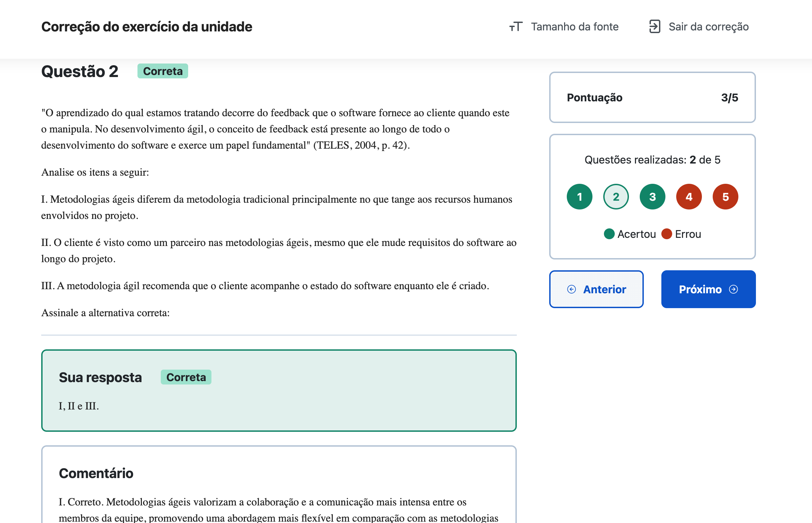Viewport: 812px width, 523px height.
Task: Click the exit correction icon
Action: (655, 26)
